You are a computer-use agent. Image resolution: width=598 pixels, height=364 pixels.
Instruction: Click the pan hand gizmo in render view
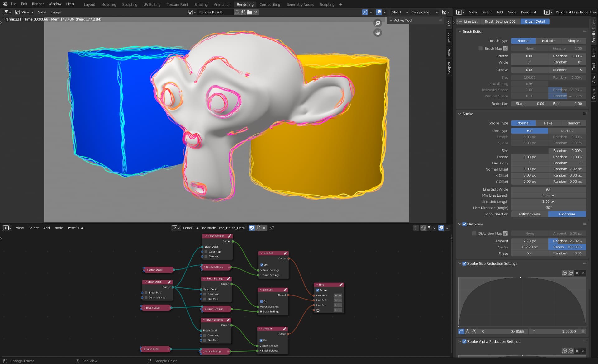(377, 32)
